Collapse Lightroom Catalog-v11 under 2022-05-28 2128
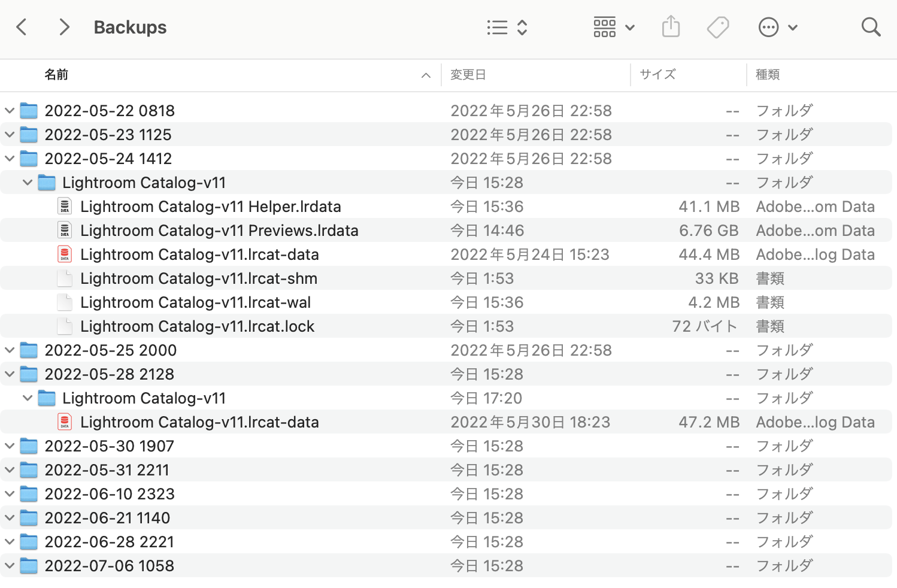 click(x=28, y=398)
